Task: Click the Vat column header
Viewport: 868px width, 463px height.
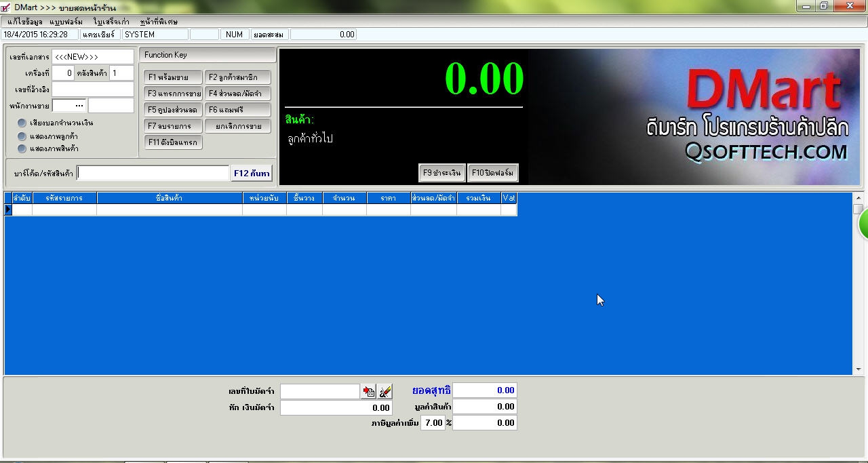Action: (509, 198)
